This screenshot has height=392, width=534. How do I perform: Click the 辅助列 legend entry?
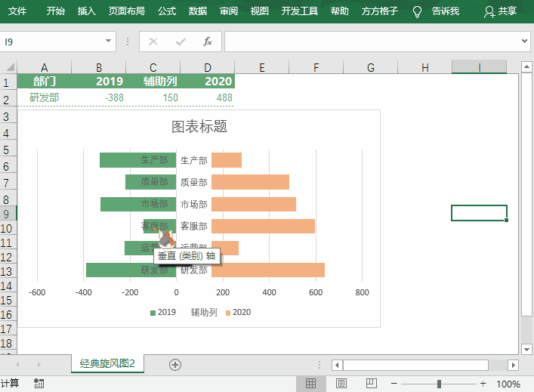204,312
